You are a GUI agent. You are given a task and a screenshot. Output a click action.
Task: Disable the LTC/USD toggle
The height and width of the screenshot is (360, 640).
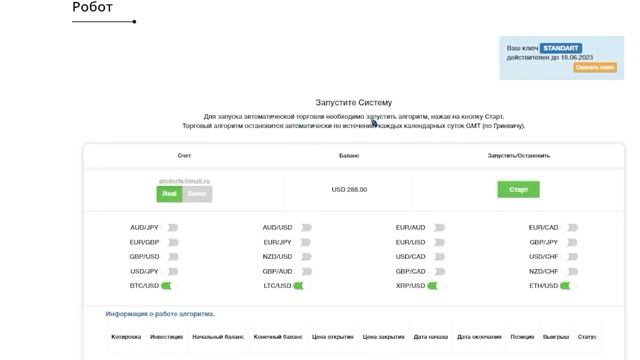tap(299, 286)
